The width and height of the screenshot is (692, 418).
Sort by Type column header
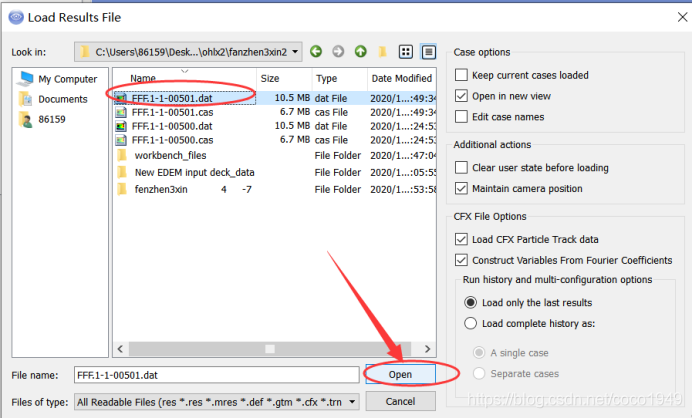327,79
